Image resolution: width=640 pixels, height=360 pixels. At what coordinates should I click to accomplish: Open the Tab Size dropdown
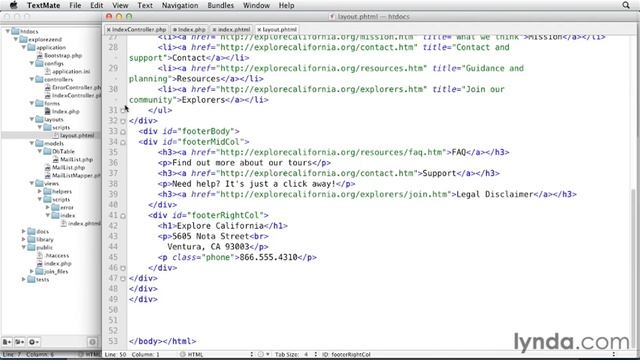[295, 354]
